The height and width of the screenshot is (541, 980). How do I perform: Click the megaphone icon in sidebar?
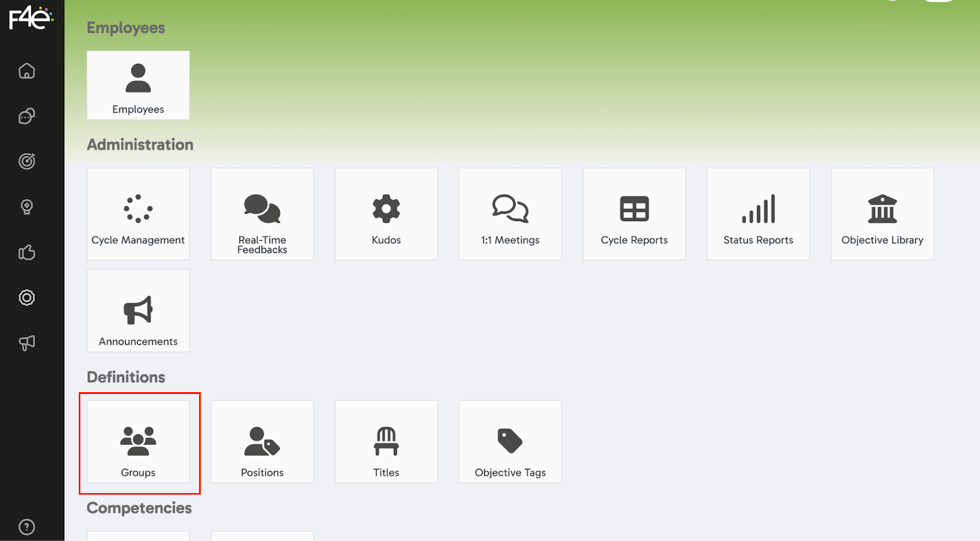(27, 343)
